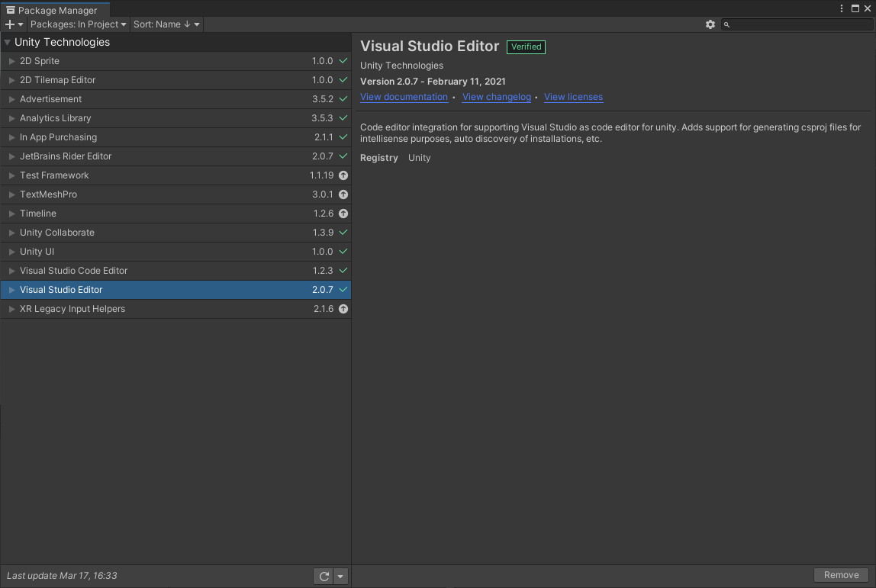Viewport: 876px width, 588px height.
Task: Click the TextMeshPro update available icon
Action: pos(343,194)
